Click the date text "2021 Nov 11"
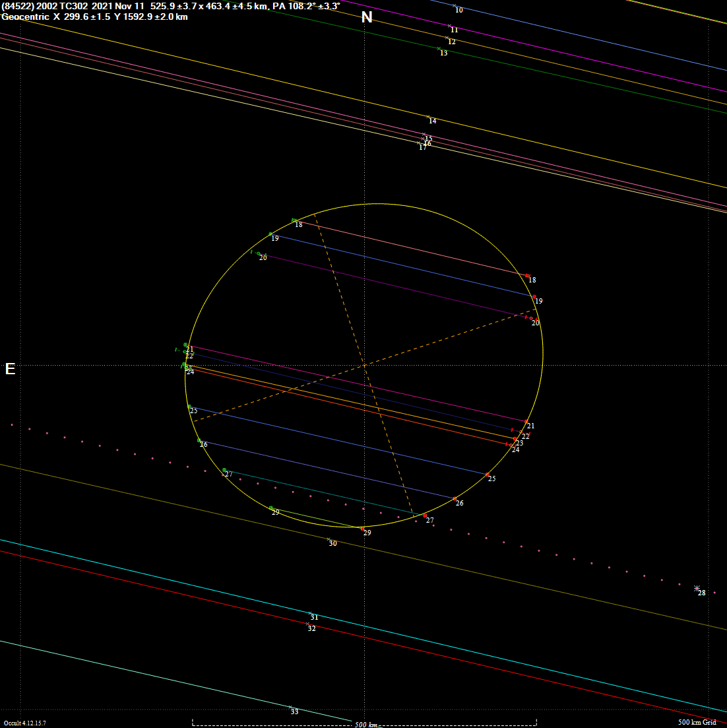The height and width of the screenshot is (728, 727). (118, 6)
